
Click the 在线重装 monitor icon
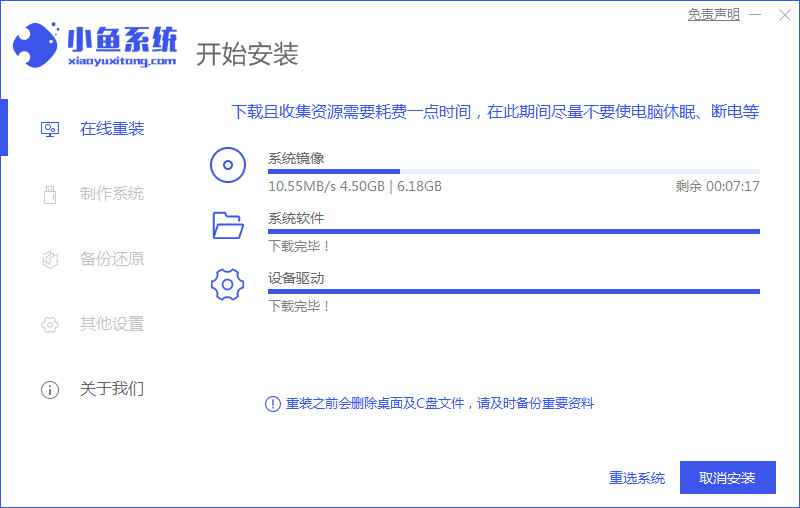[50, 129]
